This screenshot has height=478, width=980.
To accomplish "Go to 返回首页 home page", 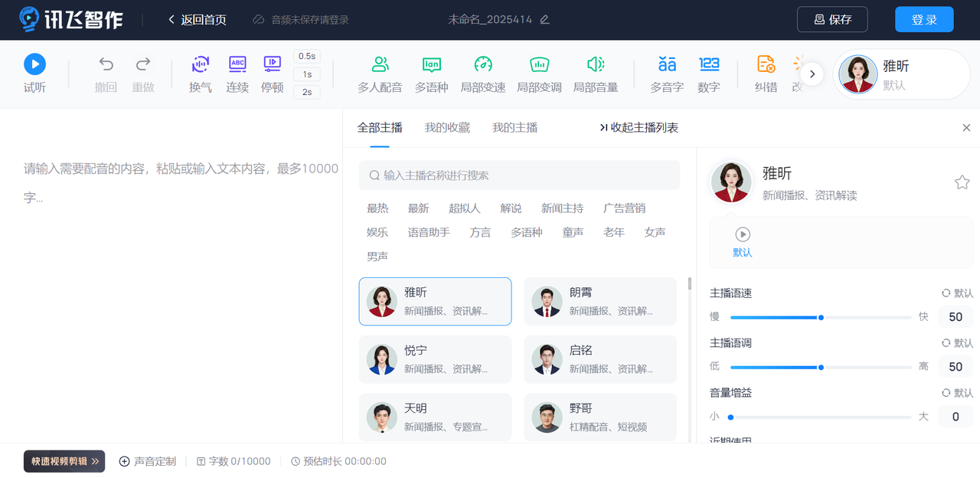I will click(196, 19).
